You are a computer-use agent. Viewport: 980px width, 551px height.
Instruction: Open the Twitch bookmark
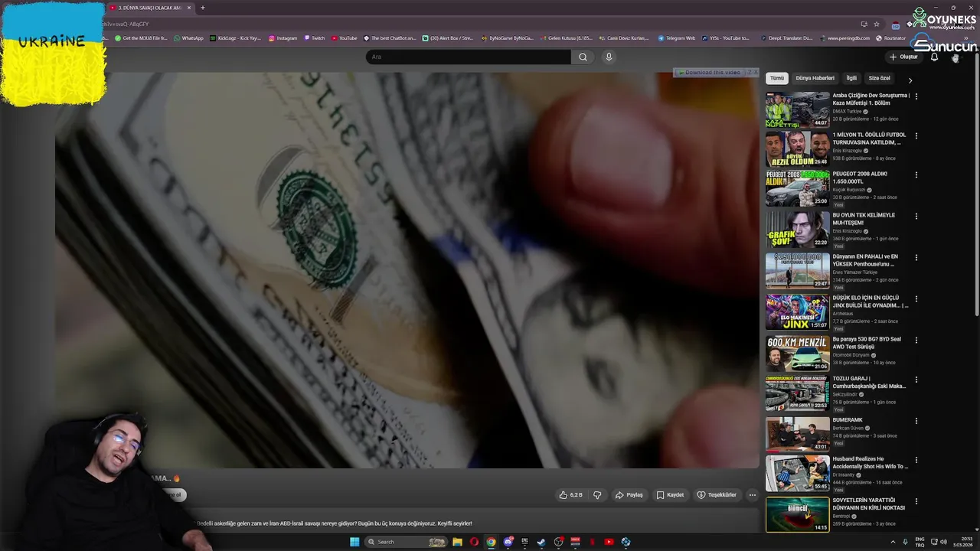tap(315, 37)
